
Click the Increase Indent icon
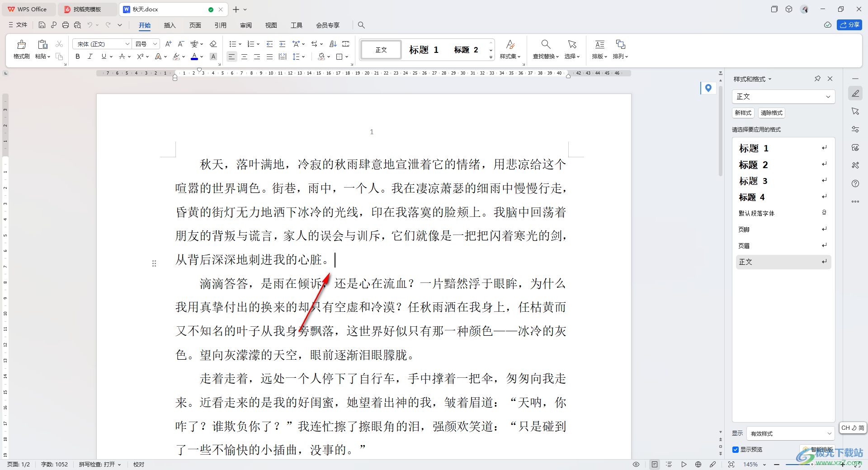282,44
